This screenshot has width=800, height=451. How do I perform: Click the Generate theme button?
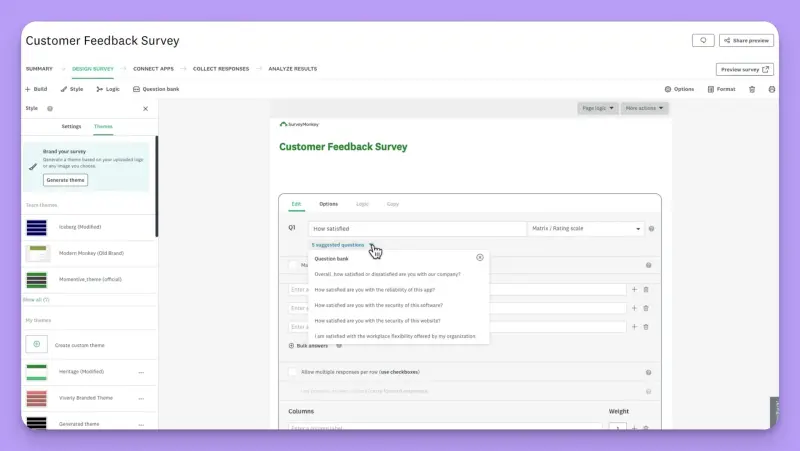click(65, 180)
